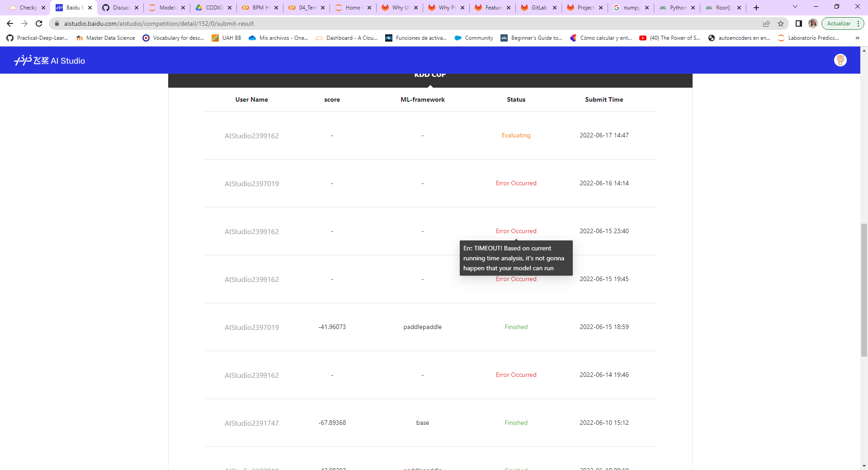Screen dimensions: 868x470
Task: Open autoencoders en en bookmark
Action: click(739, 38)
